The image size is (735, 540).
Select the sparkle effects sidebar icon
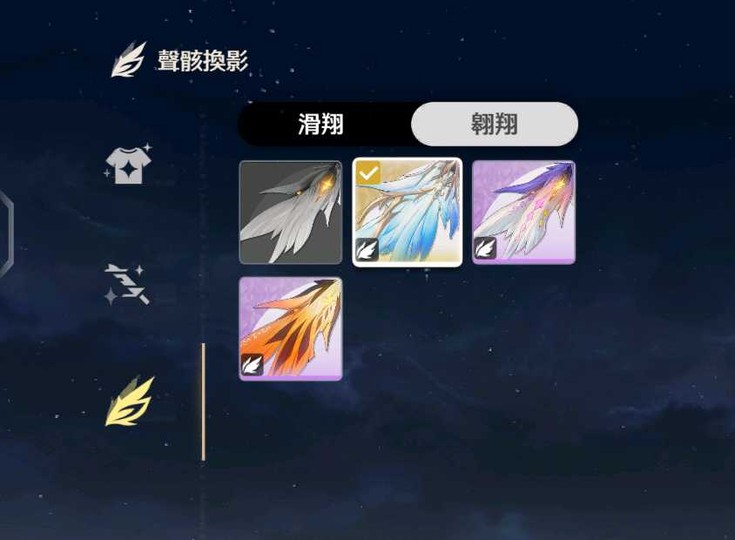[127, 285]
